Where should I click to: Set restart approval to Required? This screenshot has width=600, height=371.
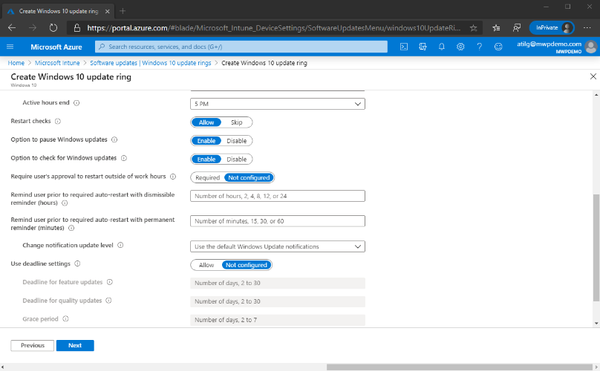tap(207, 177)
